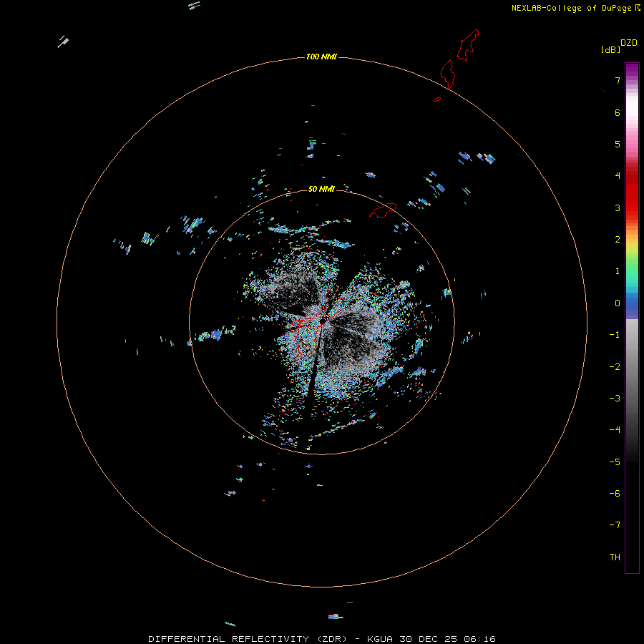The height and width of the screenshot is (644, 644).
Task: Click the 0 value on color scale
Action: (618, 303)
